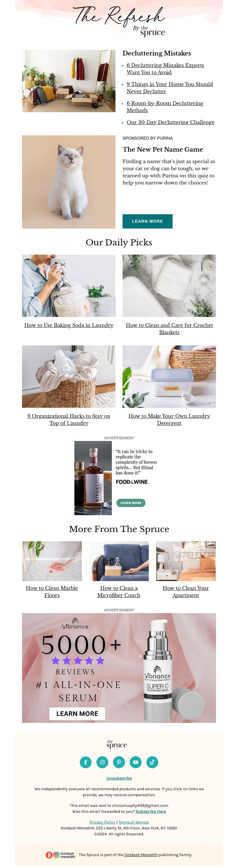Click The Refresh header logo
Image resolution: width=238 pixels, height=868 pixels.
coord(119,20)
